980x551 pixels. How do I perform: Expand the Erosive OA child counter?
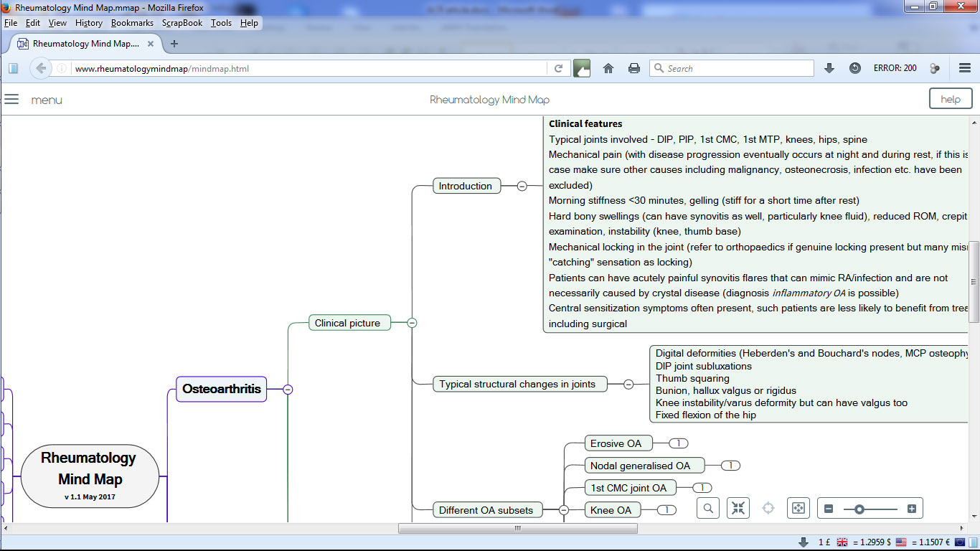678,443
